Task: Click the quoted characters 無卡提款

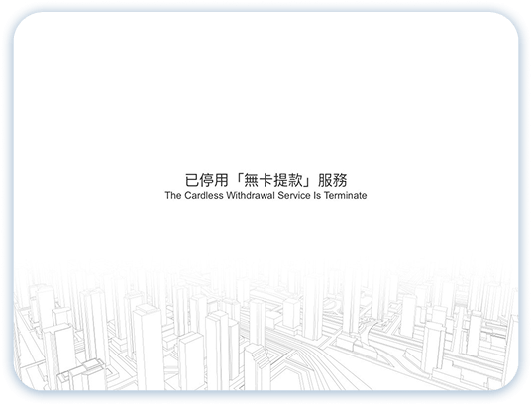Action: [x=273, y=180]
